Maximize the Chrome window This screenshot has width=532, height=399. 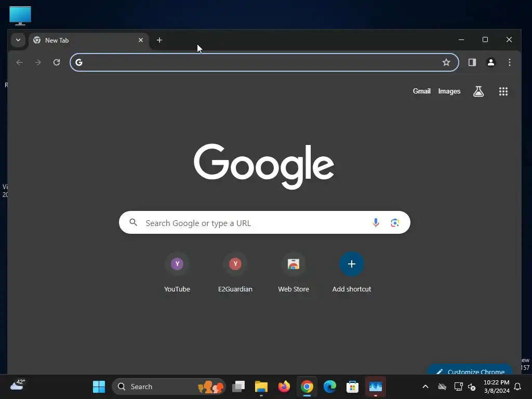pos(485,39)
